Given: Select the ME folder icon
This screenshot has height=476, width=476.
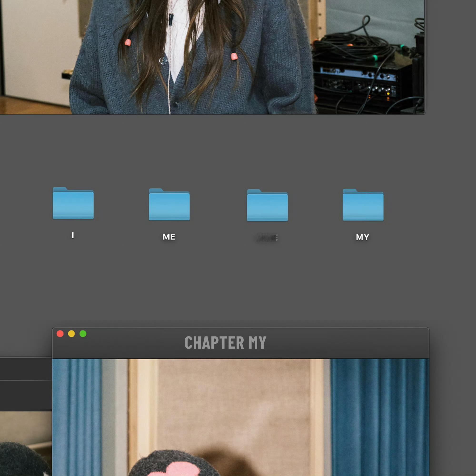Looking at the screenshot, I should (169, 205).
